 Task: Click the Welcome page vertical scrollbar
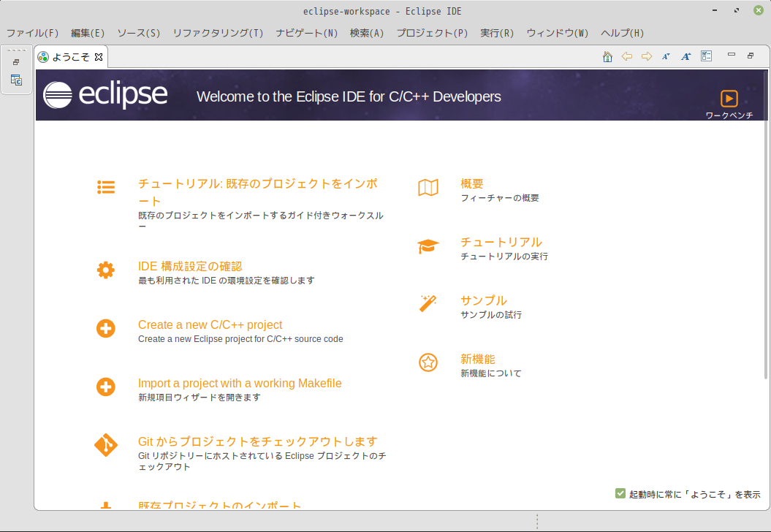[766, 224]
